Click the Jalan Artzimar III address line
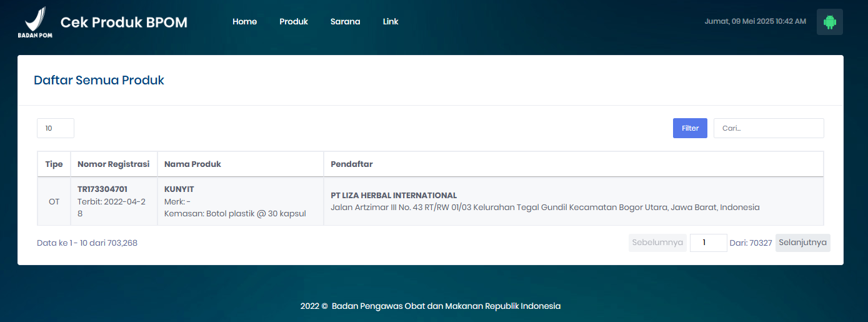868x322 pixels. point(545,207)
